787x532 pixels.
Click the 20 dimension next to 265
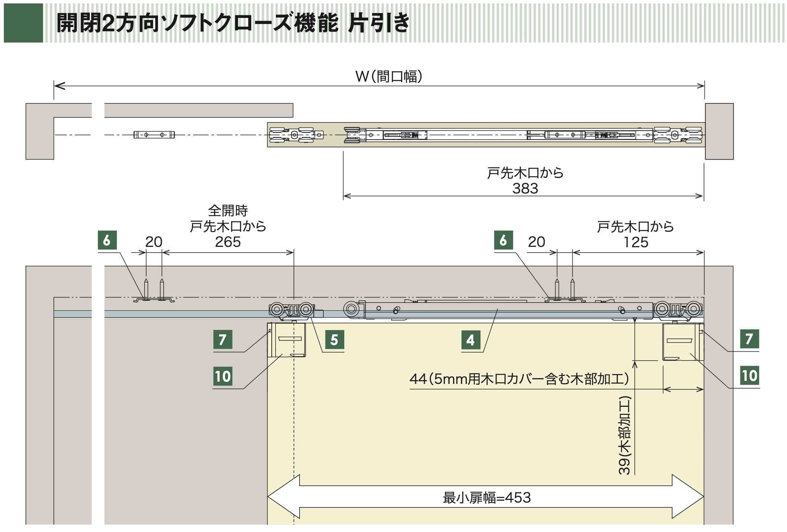click(x=154, y=242)
